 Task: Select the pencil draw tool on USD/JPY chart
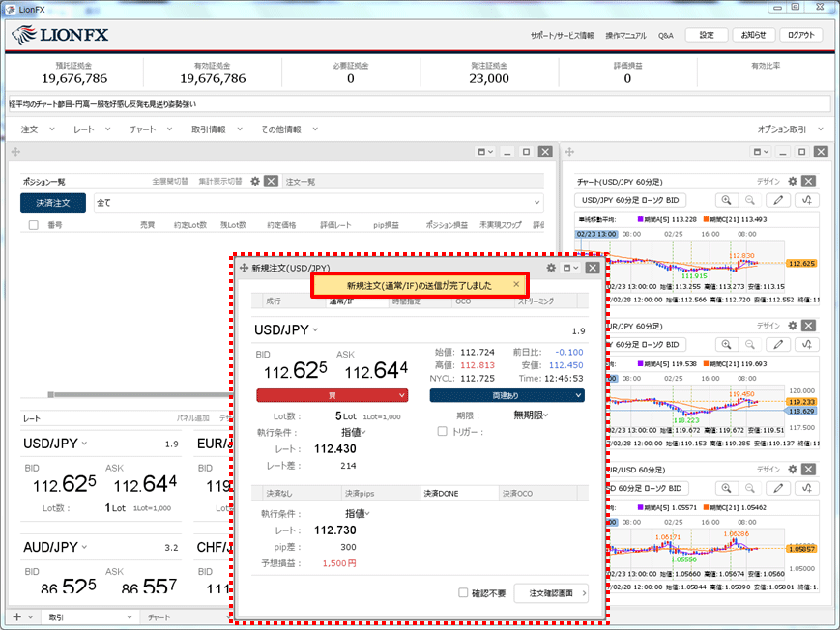778,200
